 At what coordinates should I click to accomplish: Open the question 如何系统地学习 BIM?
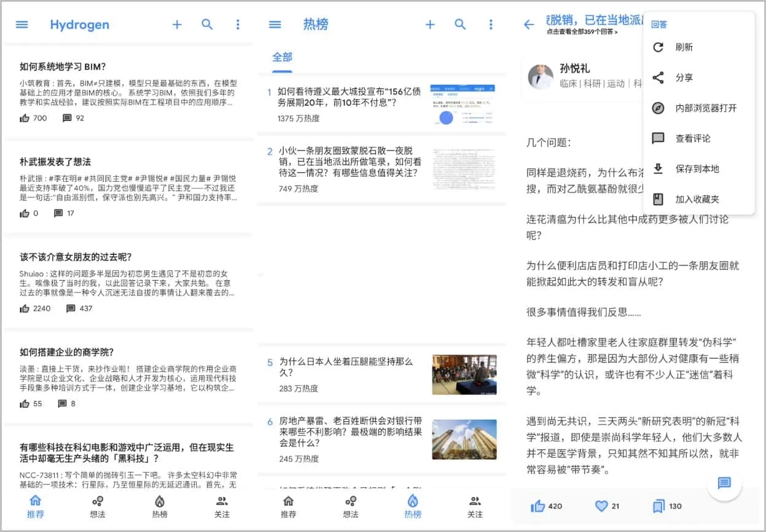pyautogui.click(x=63, y=67)
